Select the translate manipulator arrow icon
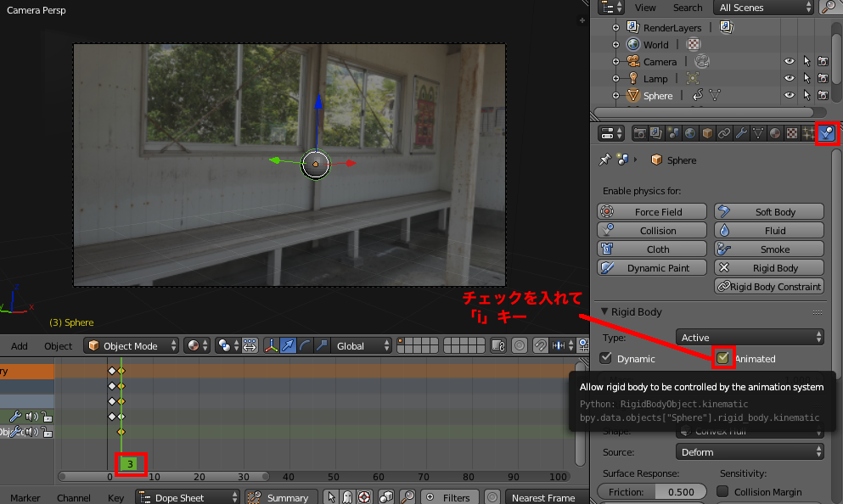Viewport: 843px width, 504px height. [288, 345]
